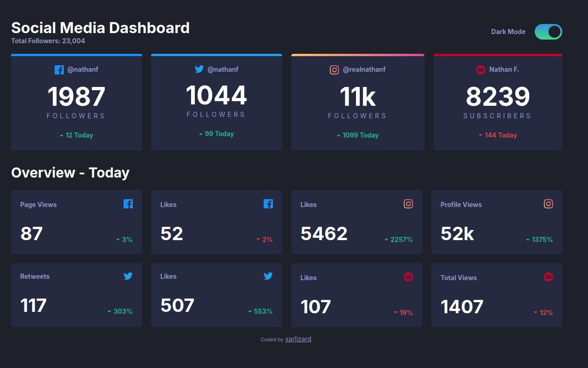Click YouTube icon in Total Views card
The image size is (588, 368).
pyautogui.click(x=548, y=277)
